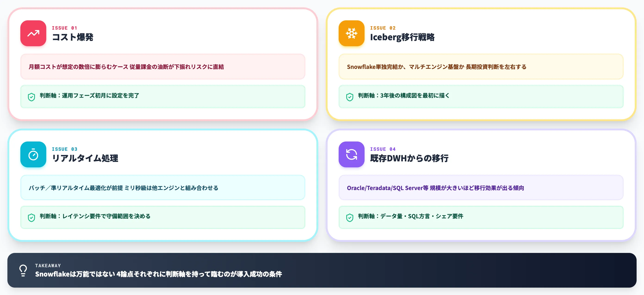Click the ISSUE 04 label

(x=383, y=149)
